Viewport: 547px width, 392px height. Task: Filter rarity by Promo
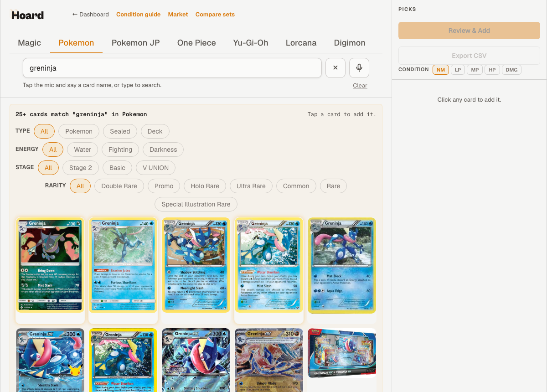click(164, 186)
